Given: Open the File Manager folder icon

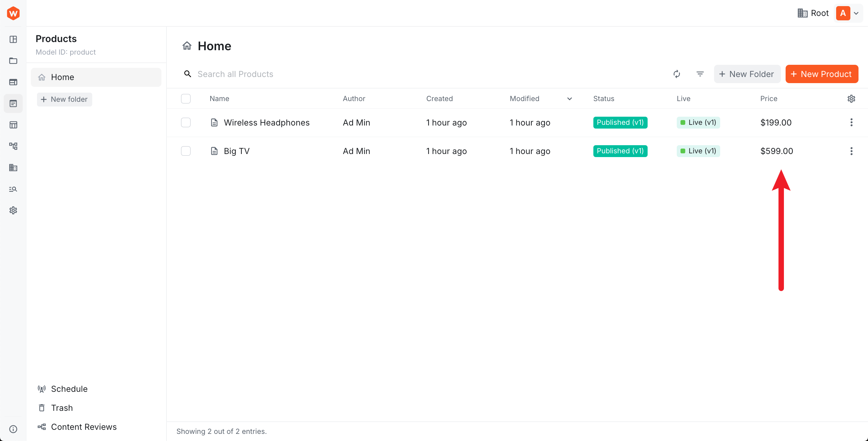Looking at the screenshot, I should 13,61.
